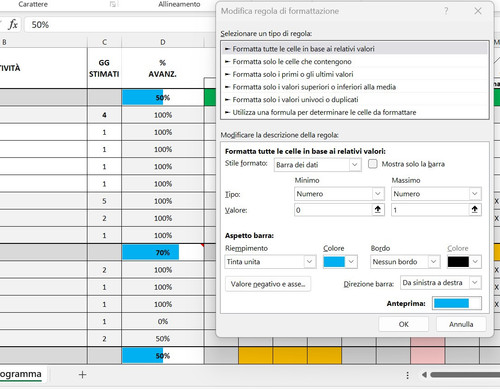Screen dimensions: 500x389
Task: Click the GG STIMATI cell with value 5
Action: 104,201
